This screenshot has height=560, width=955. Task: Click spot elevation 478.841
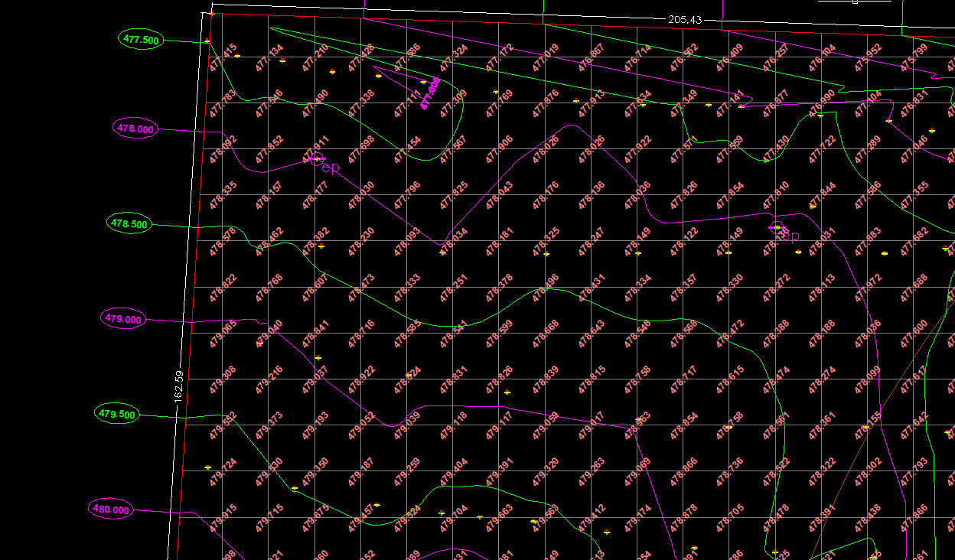point(315,334)
